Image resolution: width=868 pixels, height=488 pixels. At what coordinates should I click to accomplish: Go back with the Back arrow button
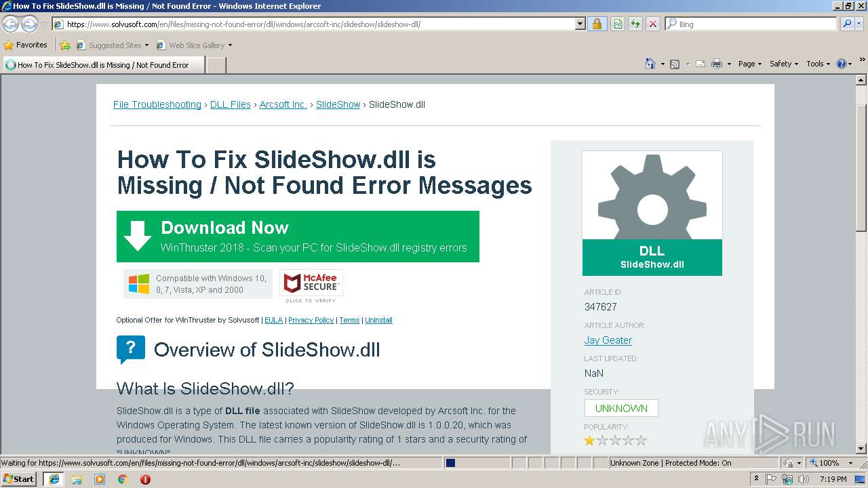pyautogui.click(x=11, y=24)
